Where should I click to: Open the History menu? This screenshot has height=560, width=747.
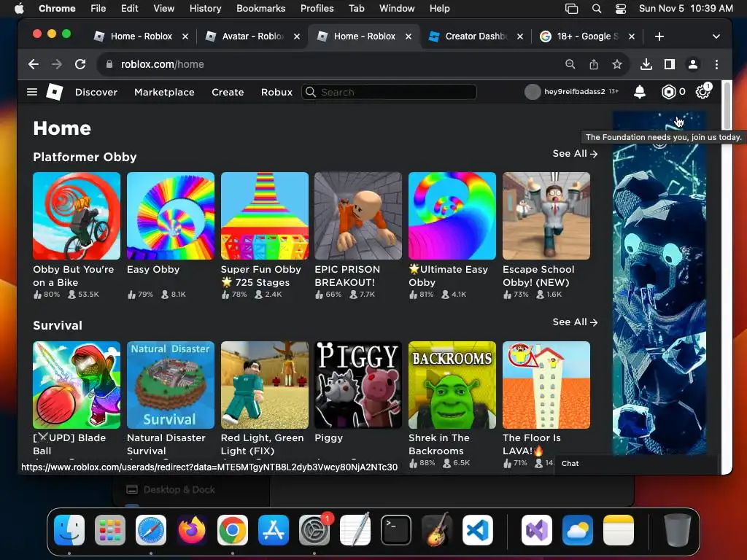[x=205, y=9]
